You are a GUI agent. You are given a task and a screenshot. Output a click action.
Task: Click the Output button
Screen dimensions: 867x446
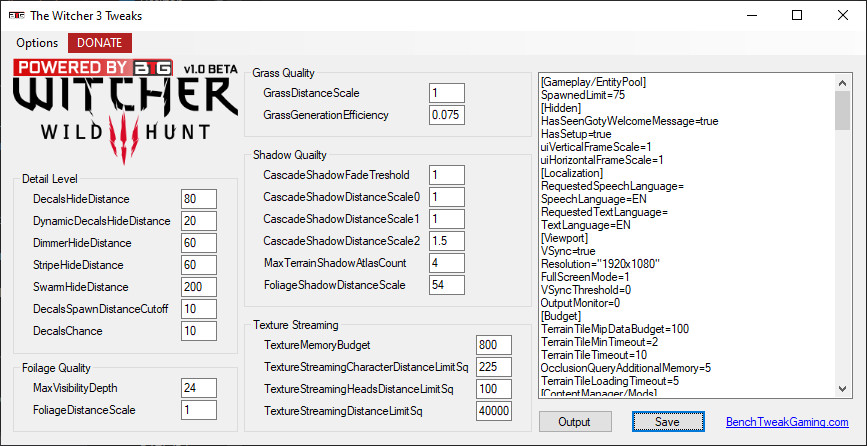(x=575, y=422)
